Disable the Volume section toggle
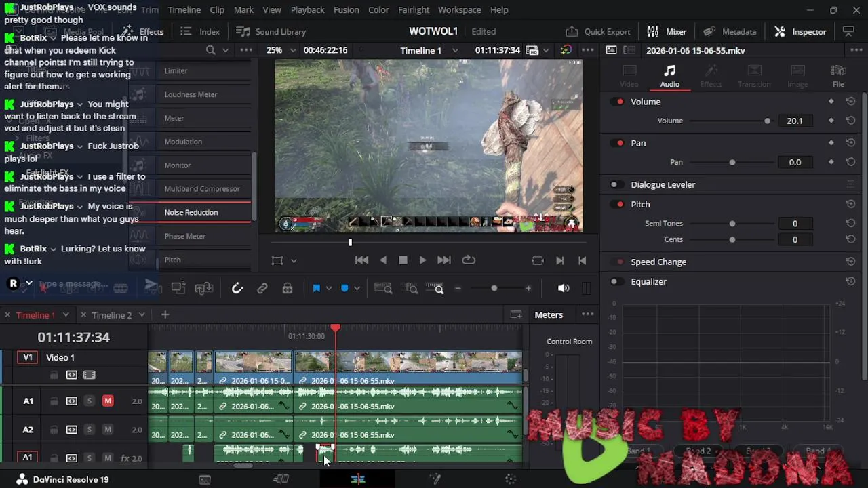The height and width of the screenshot is (488, 868). tap(617, 102)
